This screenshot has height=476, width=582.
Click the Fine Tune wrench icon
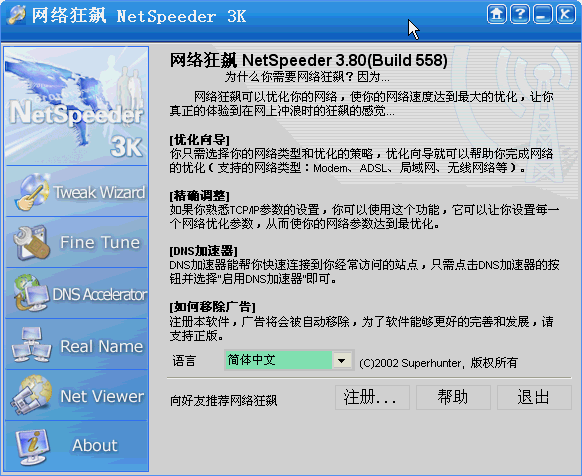pyautogui.click(x=32, y=242)
